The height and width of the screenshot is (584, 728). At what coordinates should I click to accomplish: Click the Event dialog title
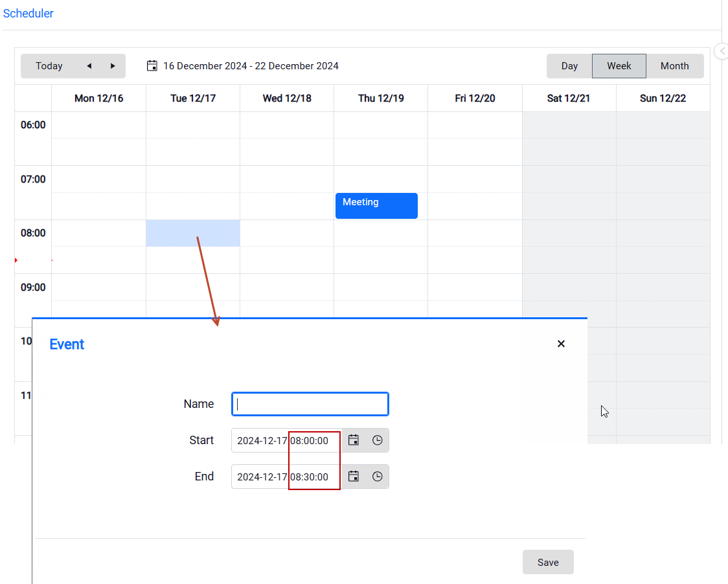67,344
